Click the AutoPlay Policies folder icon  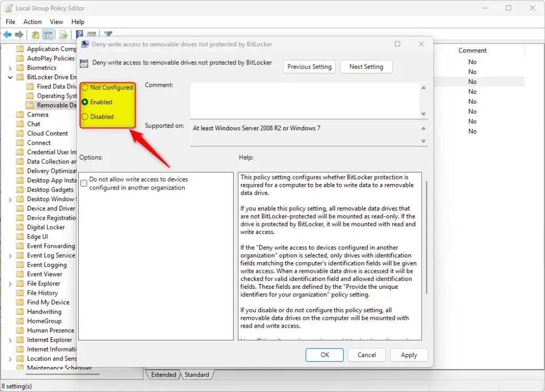point(20,58)
